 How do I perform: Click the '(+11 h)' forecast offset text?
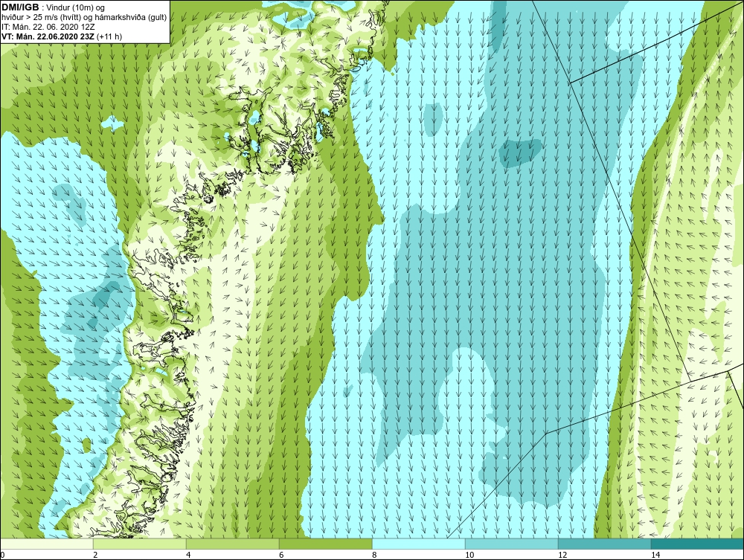109,36
